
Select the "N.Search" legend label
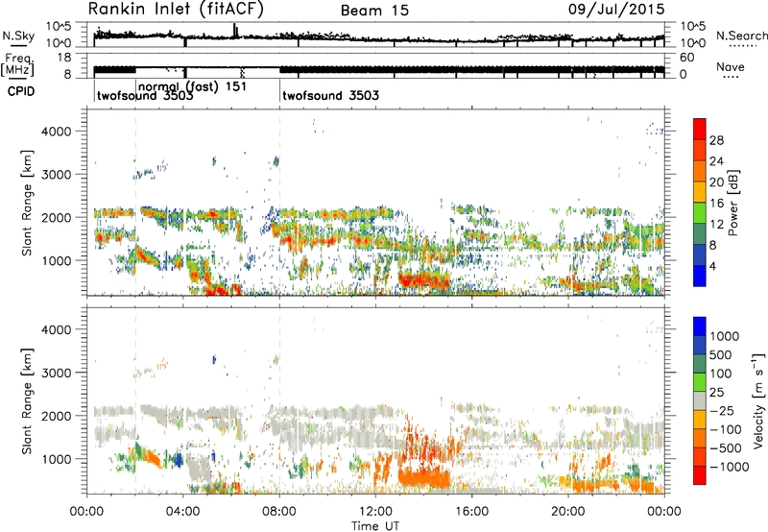(x=741, y=36)
